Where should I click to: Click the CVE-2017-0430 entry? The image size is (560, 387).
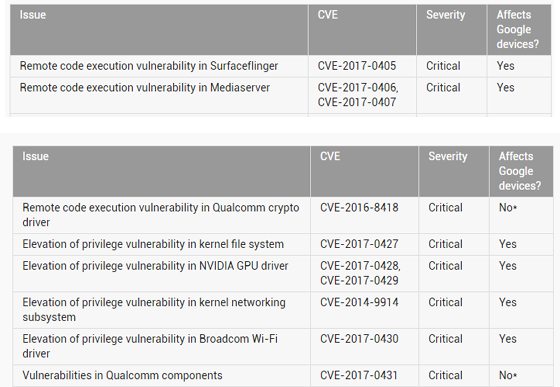(x=359, y=339)
